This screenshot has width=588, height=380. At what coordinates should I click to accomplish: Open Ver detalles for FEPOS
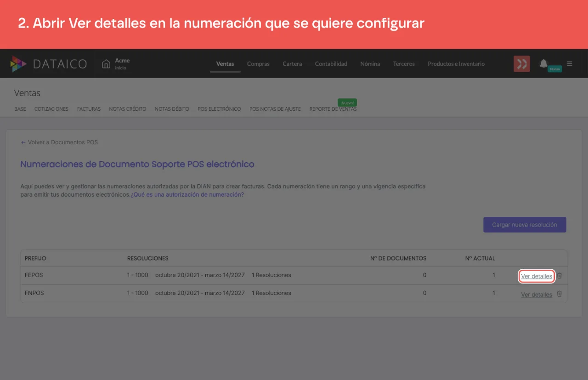point(537,276)
